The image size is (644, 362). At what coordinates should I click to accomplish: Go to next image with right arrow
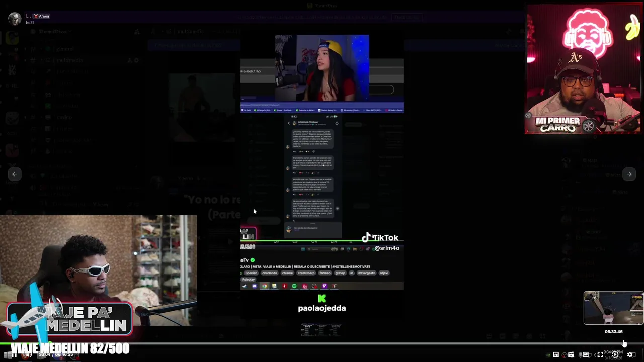[x=629, y=174]
